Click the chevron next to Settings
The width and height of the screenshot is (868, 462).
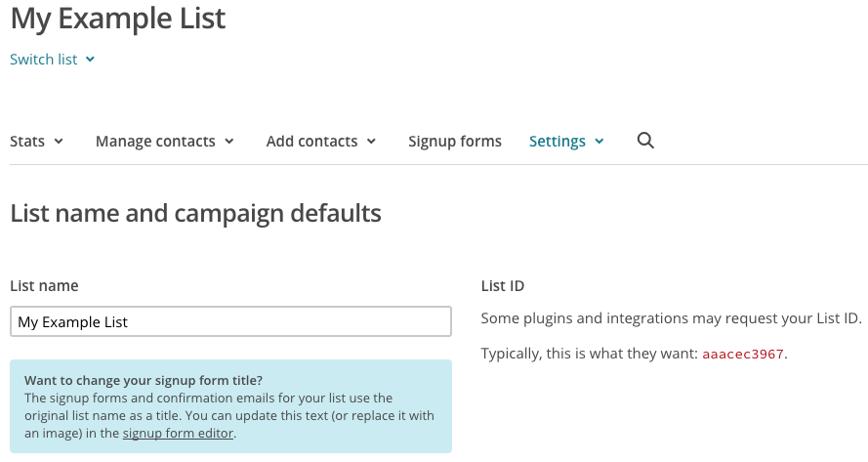[599, 142]
